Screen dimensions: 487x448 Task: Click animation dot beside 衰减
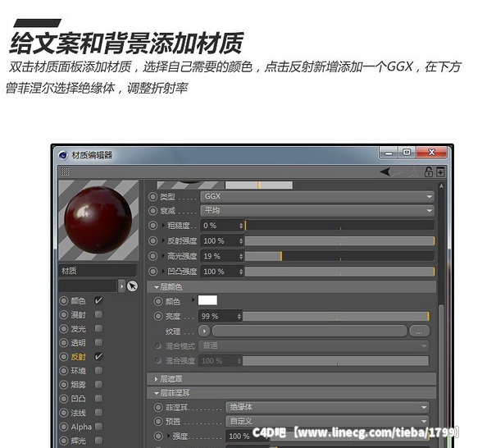(152, 211)
